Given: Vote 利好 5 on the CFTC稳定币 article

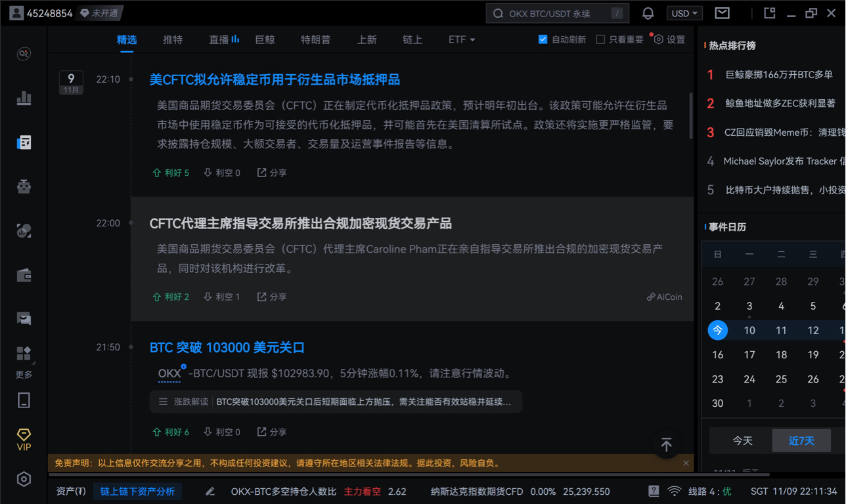Looking at the screenshot, I should click(171, 173).
